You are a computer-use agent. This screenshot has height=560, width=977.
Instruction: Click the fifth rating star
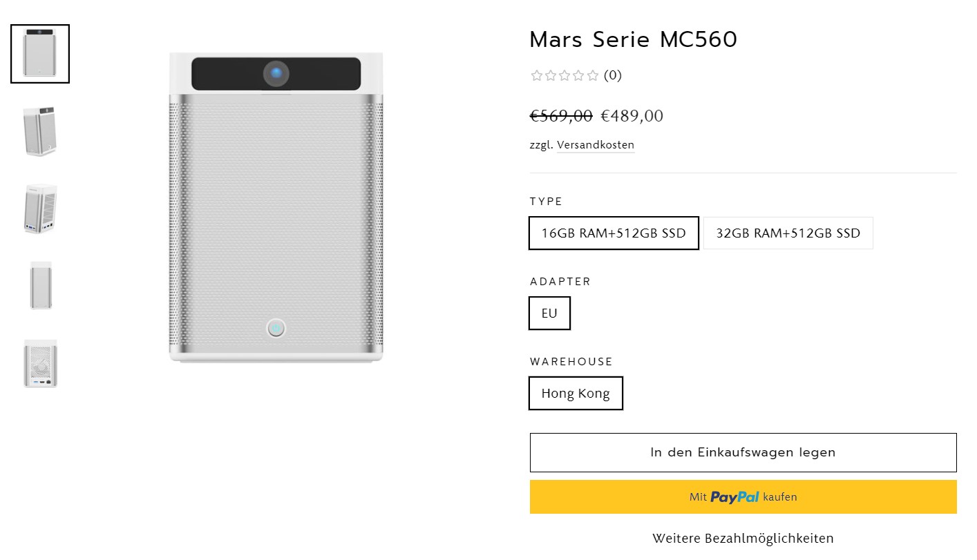(x=592, y=76)
